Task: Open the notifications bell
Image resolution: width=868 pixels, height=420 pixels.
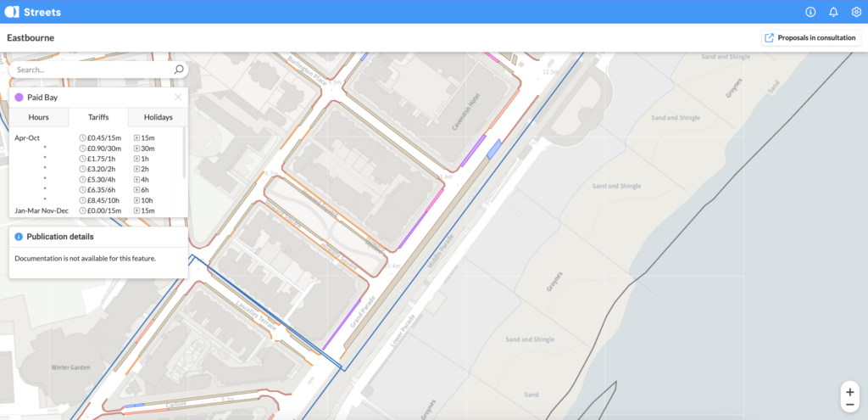Action: (x=833, y=12)
